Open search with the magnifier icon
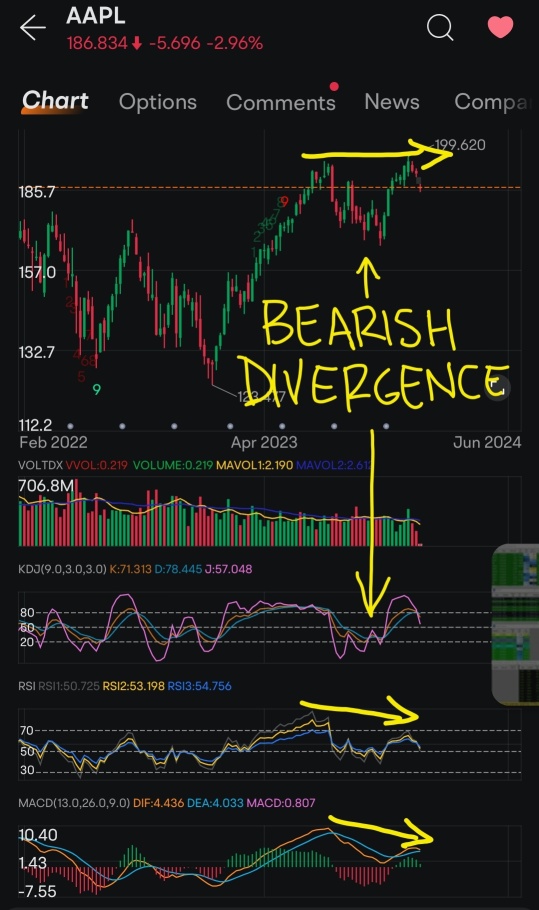This screenshot has height=910, width=539. pos(440,27)
